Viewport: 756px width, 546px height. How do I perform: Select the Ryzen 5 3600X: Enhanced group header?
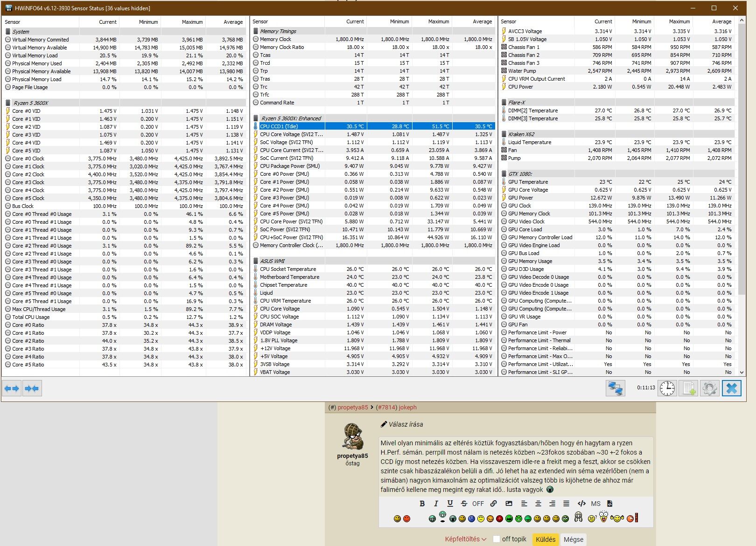pos(373,118)
